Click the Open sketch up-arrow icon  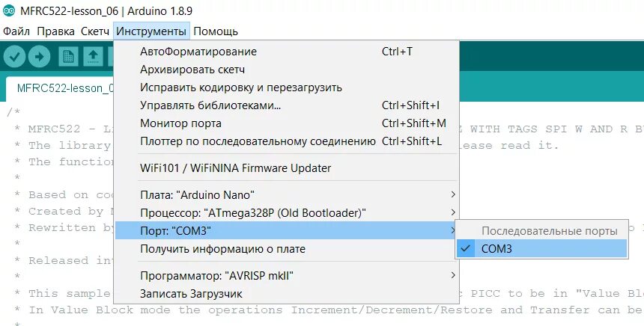coord(94,56)
